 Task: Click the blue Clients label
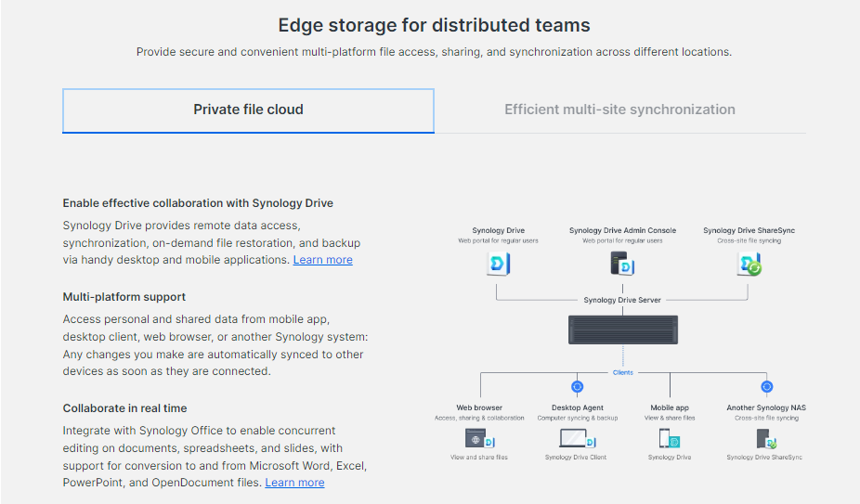pyautogui.click(x=622, y=372)
